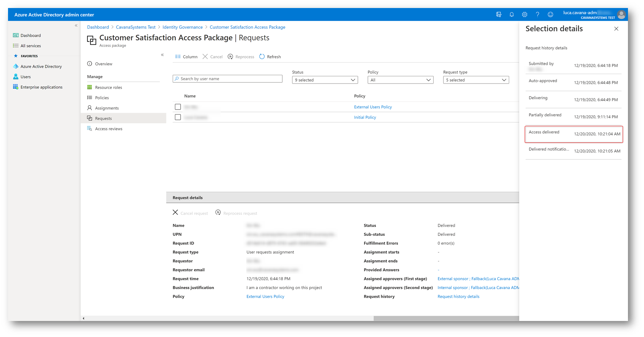Viewport: 644px width, 337px height.
Task: Open the Access reviews menu item
Action: coord(109,129)
